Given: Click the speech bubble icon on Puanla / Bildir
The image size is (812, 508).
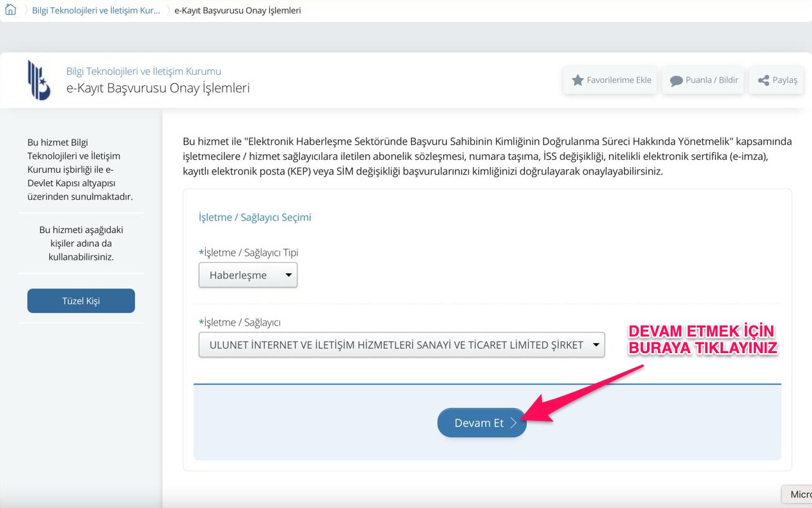Looking at the screenshot, I should 676,81.
